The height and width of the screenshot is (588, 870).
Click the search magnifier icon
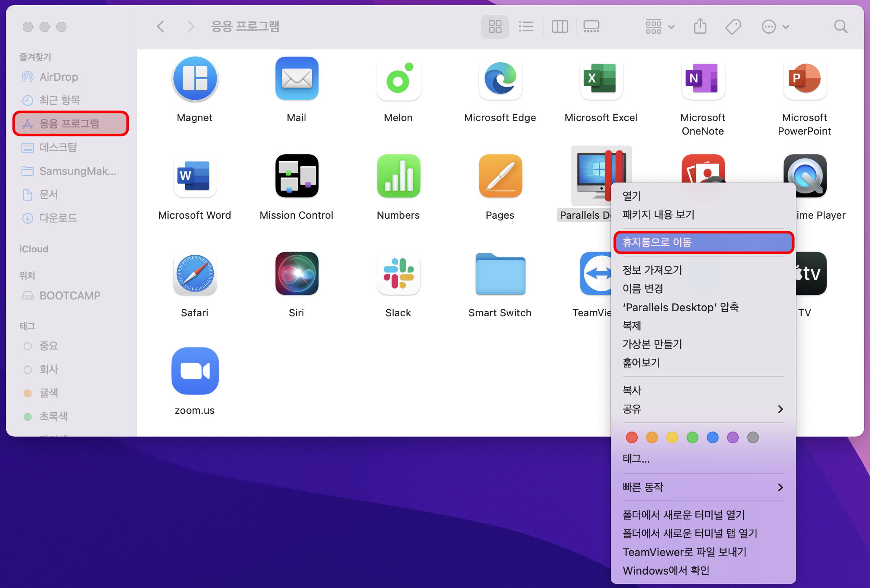pyautogui.click(x=841, y=26)
